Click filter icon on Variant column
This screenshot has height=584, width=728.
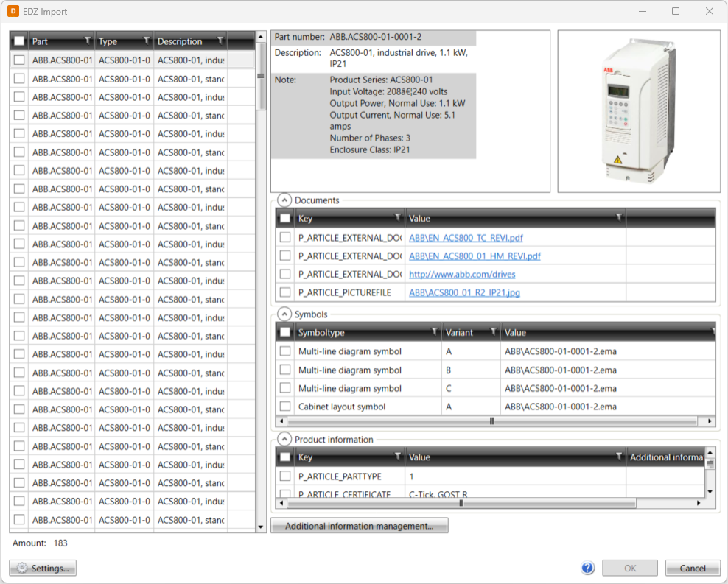[x=493, y=332]
